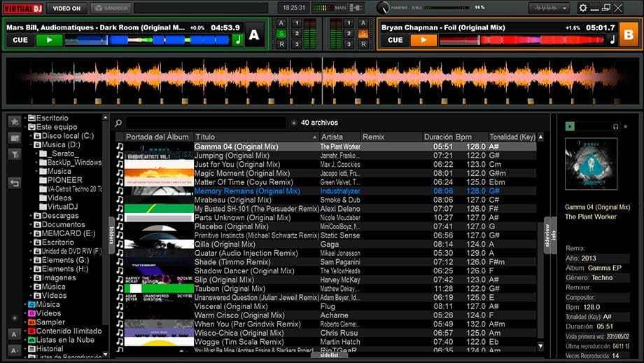Start playback on deck B orange button
644x363 pixels.
[424, 40]
